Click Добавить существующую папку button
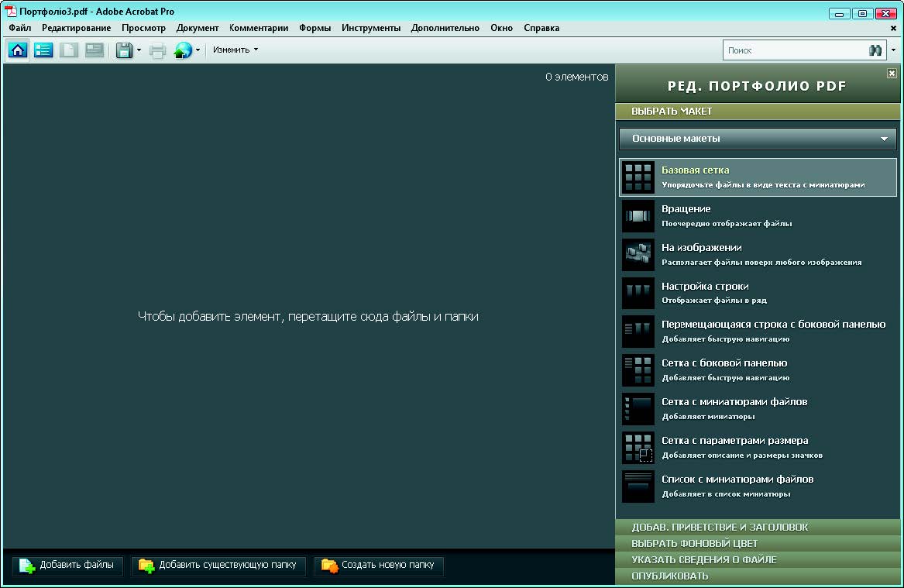904x588 pixels. pyautogui.click(x=219, y=566)
